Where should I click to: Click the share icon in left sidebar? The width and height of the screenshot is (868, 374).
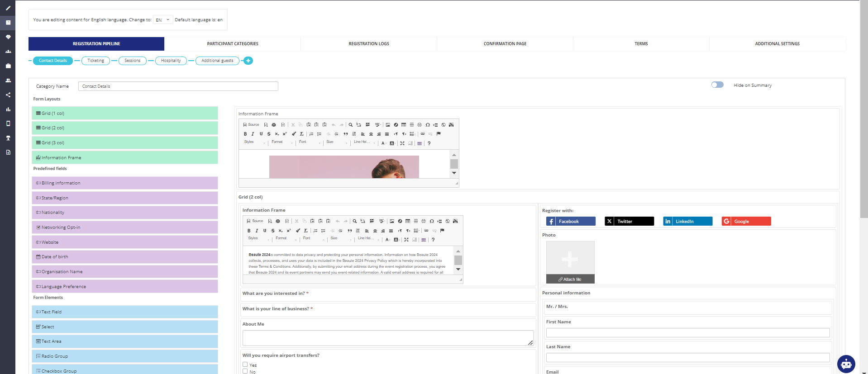(x=8, y=95)
